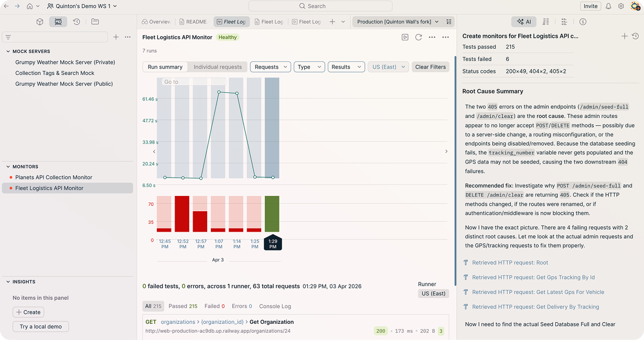This screenshot has height=340, width=644.
Task: Open the info icon in the top right toolbar
Action: point(583,21)
